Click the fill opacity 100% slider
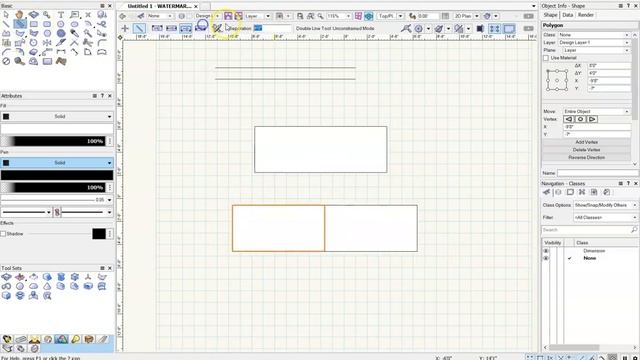The width and height of the screenshot is (640, 360). click(x=53, y=141)
